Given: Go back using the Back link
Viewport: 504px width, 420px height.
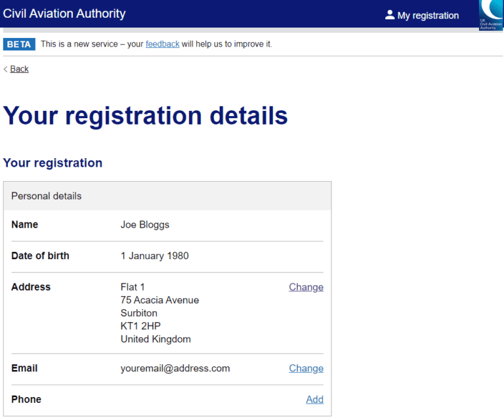Looking at the screenshot, I should click(x=19, y=69).
